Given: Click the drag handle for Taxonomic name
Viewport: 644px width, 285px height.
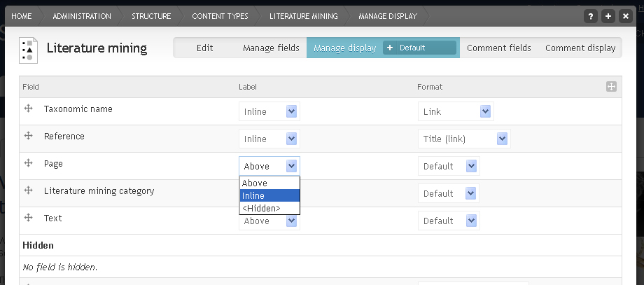Looking at the screenshot, I should tap(28, 109).
